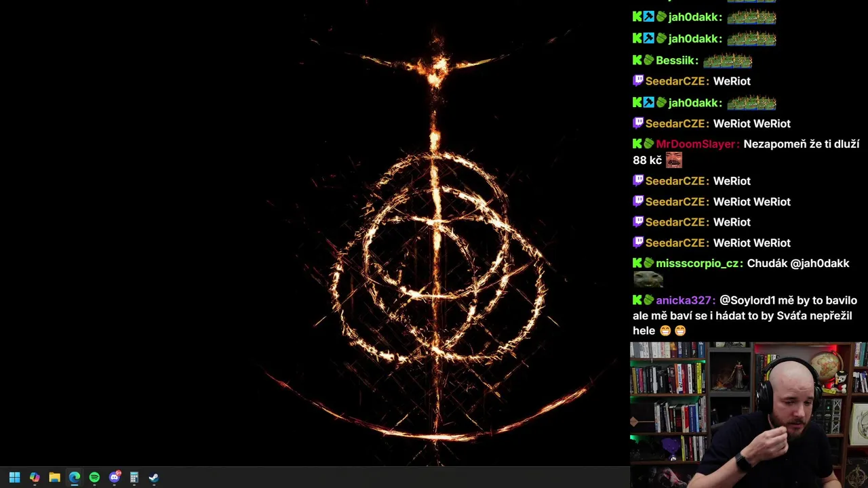Open anicka327's chat username
Screen dimensions: 868x488
(686, 300)
